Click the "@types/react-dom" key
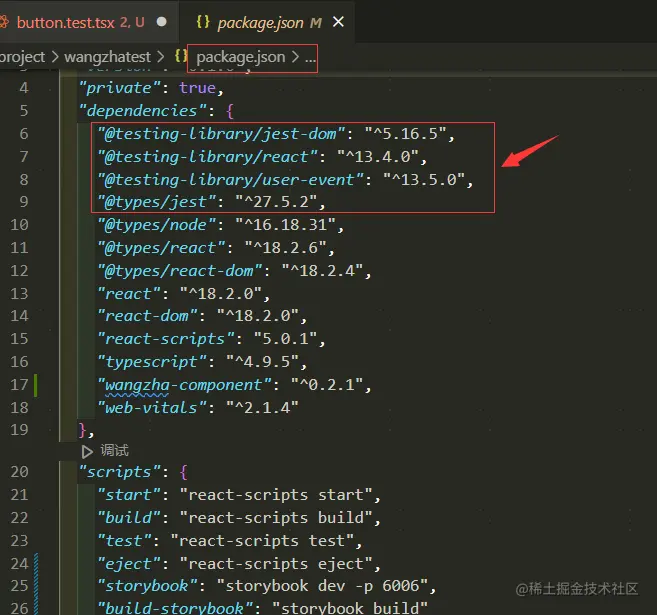Screen dimensions: 657x615 179,271
